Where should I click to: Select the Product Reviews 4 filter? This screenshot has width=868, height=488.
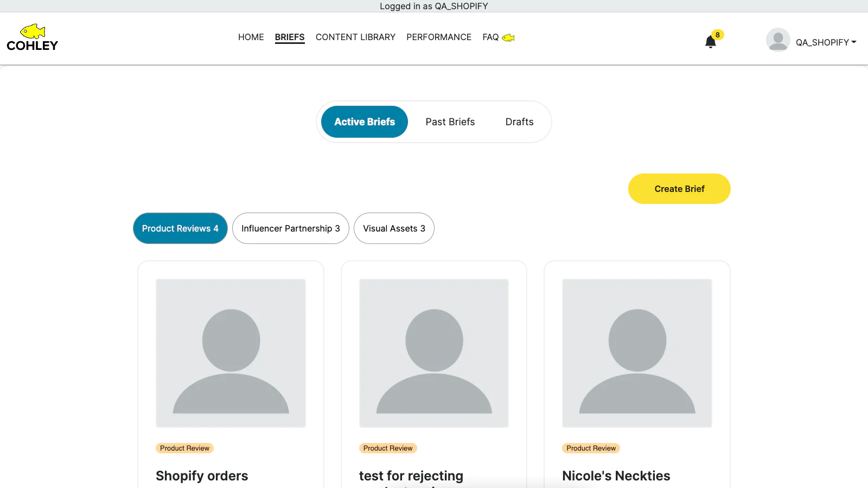pos(180,228)
